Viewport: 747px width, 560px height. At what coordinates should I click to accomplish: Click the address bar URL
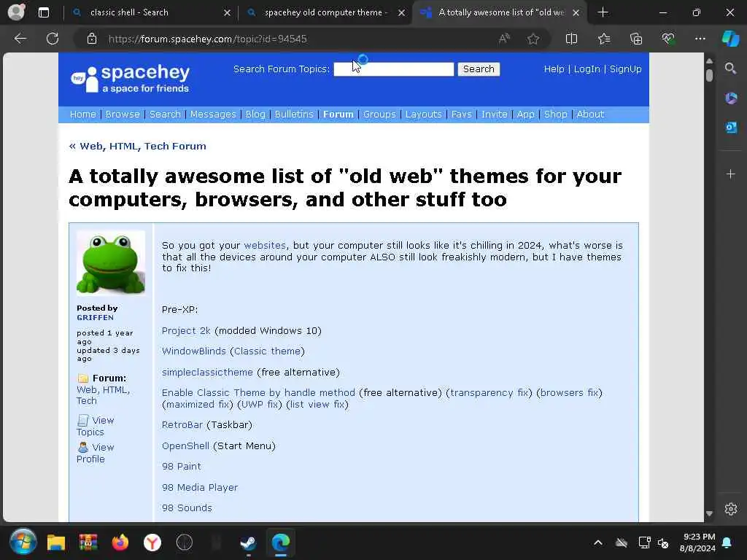pos(207,39)
